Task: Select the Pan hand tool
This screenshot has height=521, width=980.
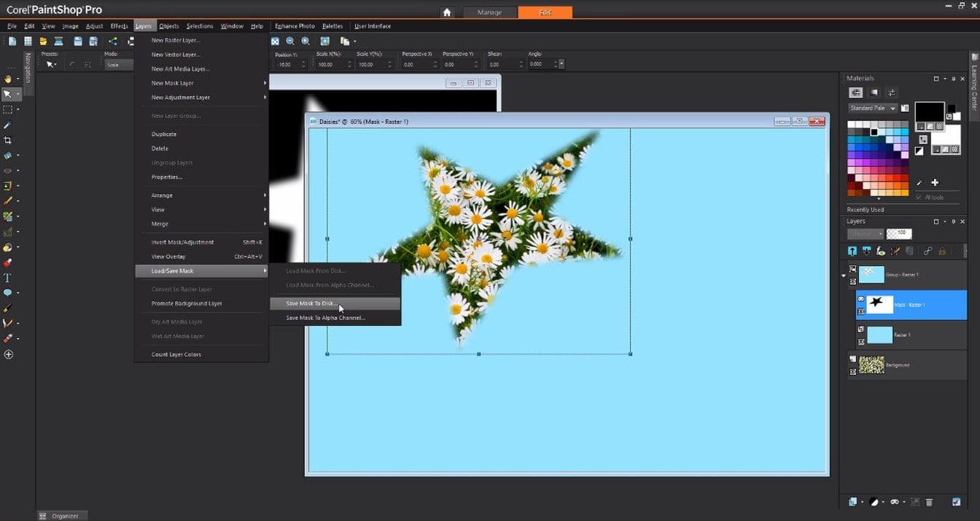Action: pos(8,79)
